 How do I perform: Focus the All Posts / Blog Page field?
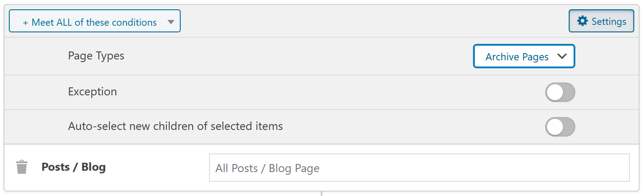tap(419, 168)
